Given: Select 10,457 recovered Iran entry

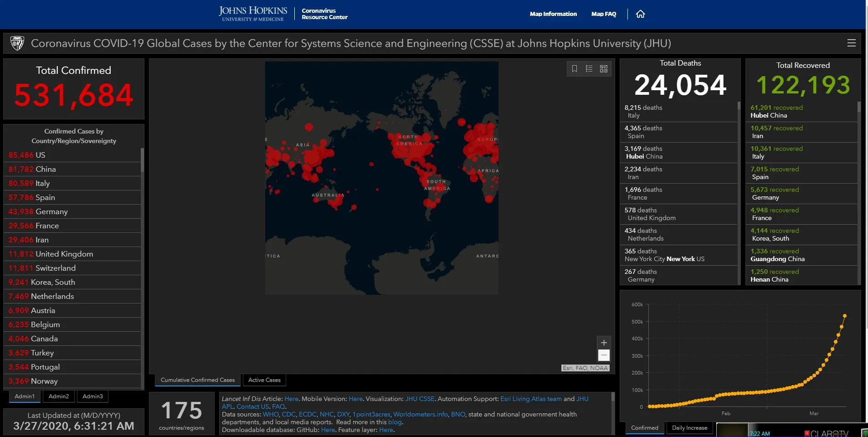Looking at the screenshot, I should click(x=802, y=132).
